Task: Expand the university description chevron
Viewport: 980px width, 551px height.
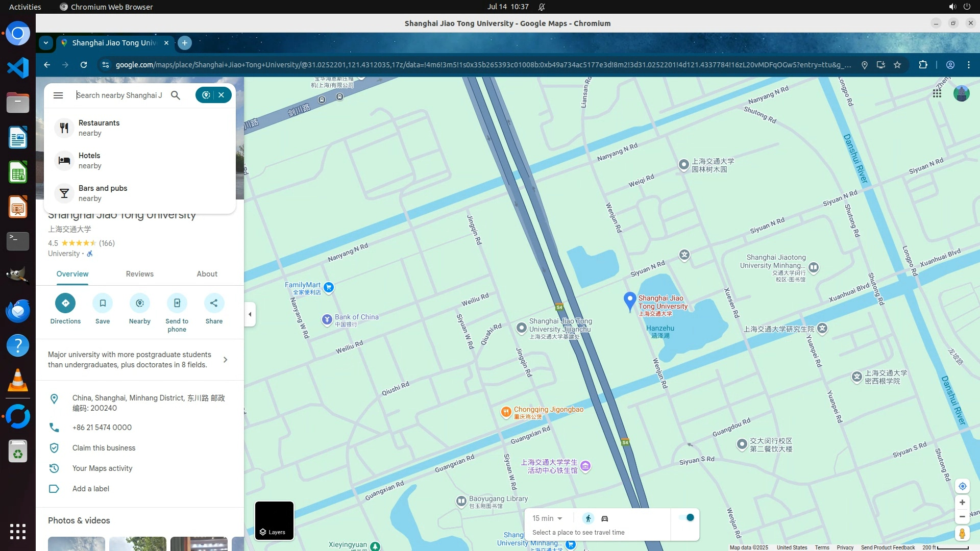Action: coord(225,360)
